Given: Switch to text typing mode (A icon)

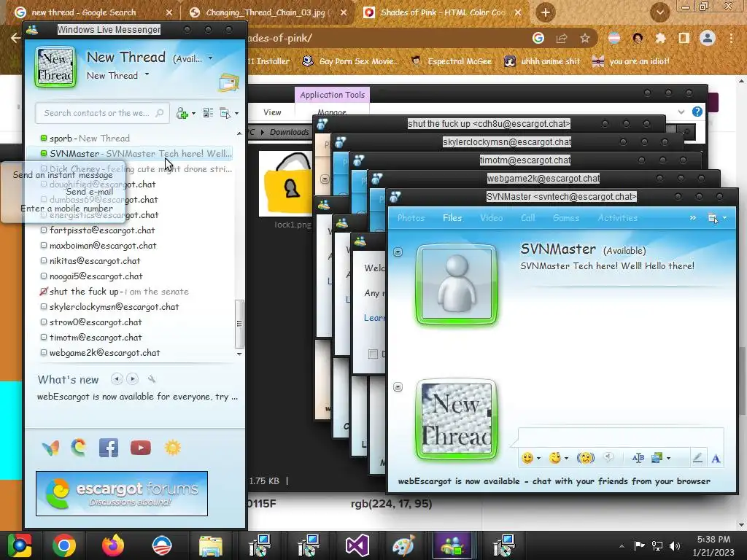Looking at the screenshot, I should click(x=716, y=458).
